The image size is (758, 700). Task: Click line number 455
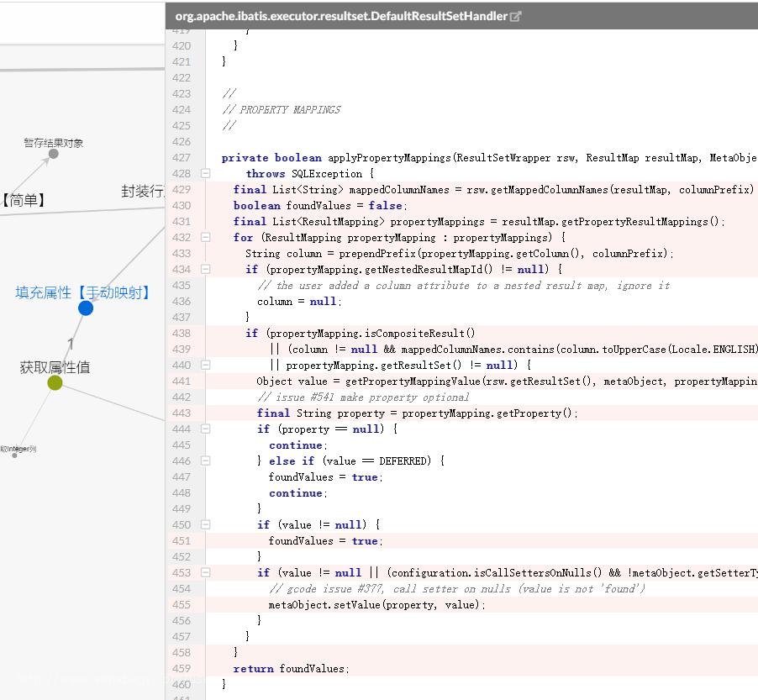click(182, 604)
